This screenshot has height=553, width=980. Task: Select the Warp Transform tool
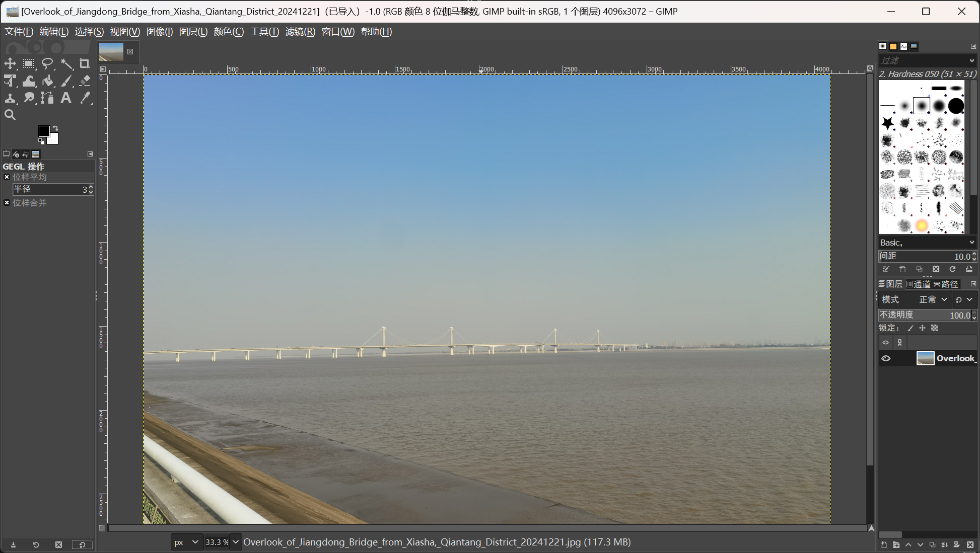pyautogui.click(x=29, y=81)
